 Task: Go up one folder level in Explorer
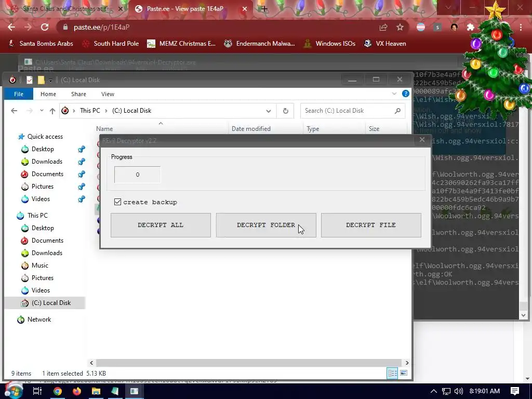point(52,111)
